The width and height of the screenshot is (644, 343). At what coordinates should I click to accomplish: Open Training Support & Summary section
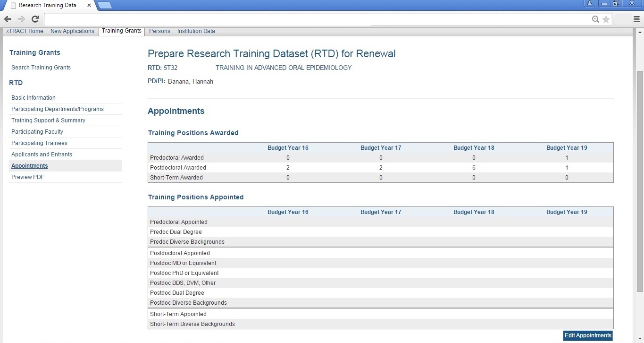tap(48, 120)
